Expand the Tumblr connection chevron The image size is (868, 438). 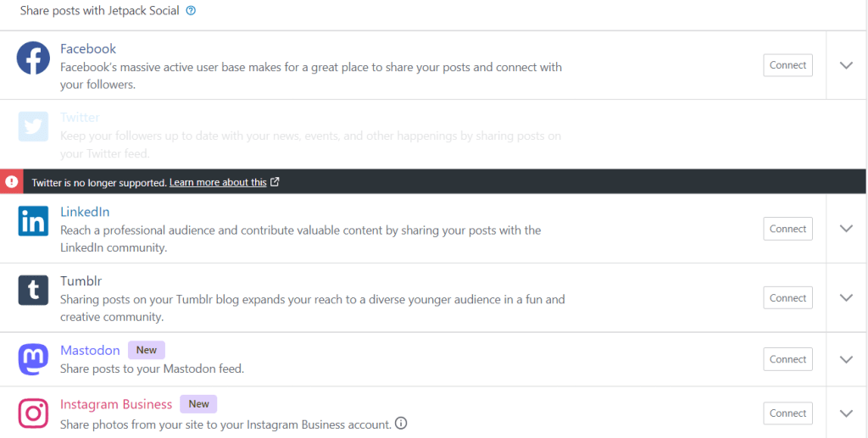tap(845, 297)
